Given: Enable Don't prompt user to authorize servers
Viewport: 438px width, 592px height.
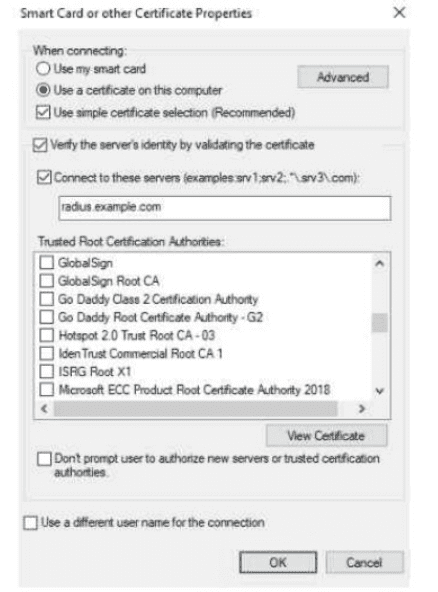Looking at the screenshot, I should tap(44, 459).
